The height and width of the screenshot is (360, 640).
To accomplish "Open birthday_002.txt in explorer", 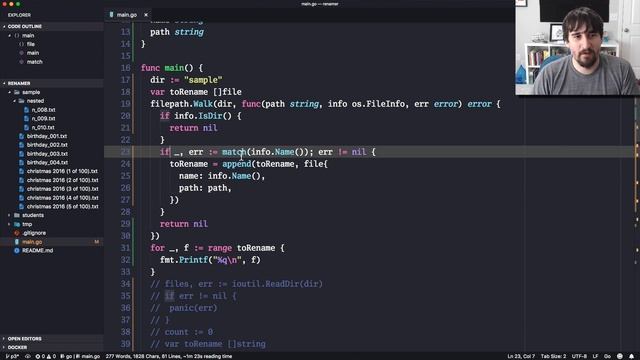I will tap(47, 145).
